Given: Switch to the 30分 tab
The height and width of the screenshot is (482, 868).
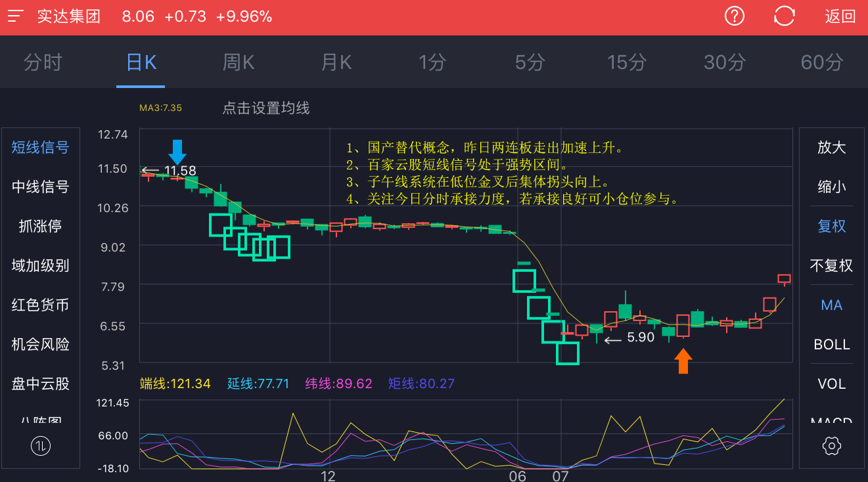Looking at the screenshot, I should coord(725,62).
